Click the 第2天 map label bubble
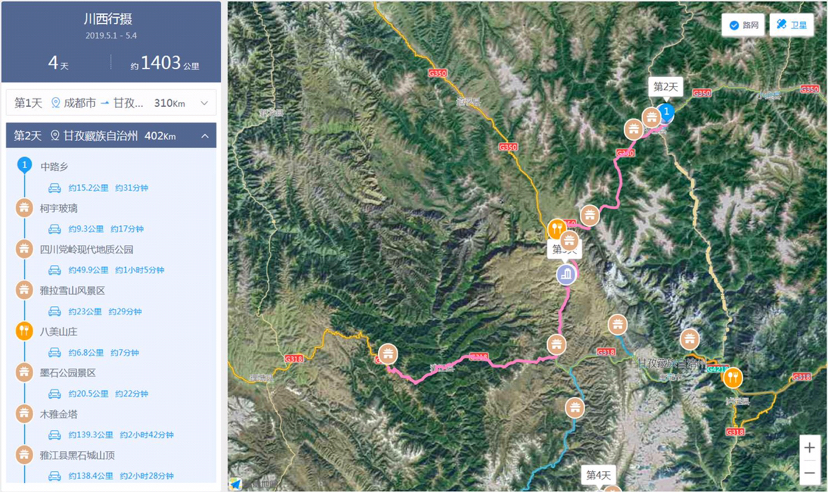The image size is (828, 492). click(665, 87)
